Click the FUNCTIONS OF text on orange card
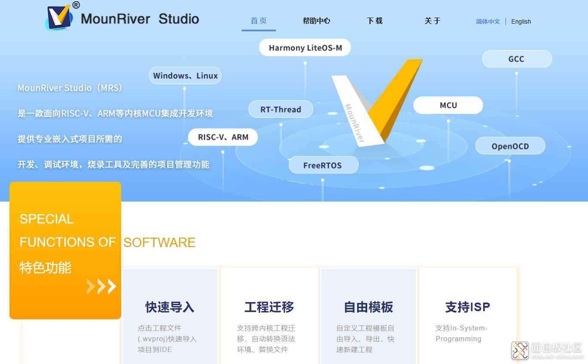 tap(67, 242)
